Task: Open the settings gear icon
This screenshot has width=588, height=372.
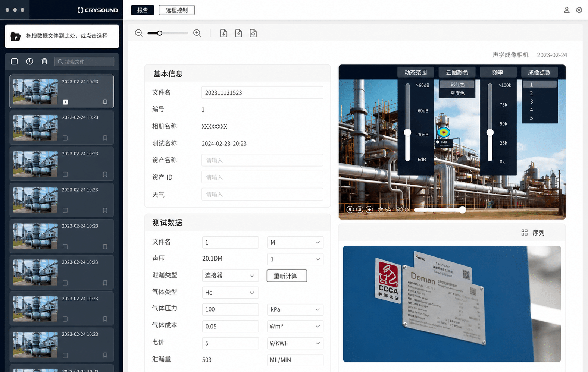Action: click(579, 10)
